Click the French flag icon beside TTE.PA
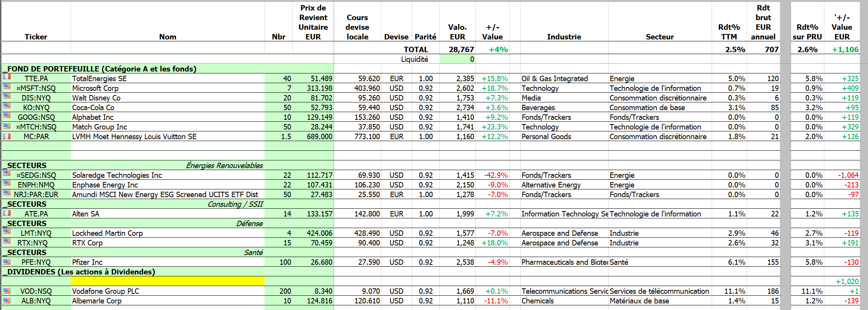The height and width of the screenshot is (310, 868). coord(7,77)
